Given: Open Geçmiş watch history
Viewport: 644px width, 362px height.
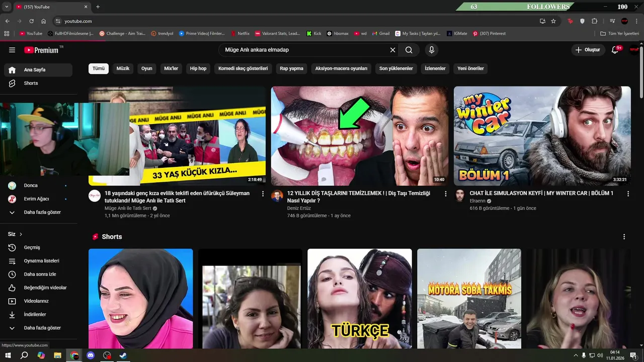Looking at the screenshot, I should pos(39,247).
